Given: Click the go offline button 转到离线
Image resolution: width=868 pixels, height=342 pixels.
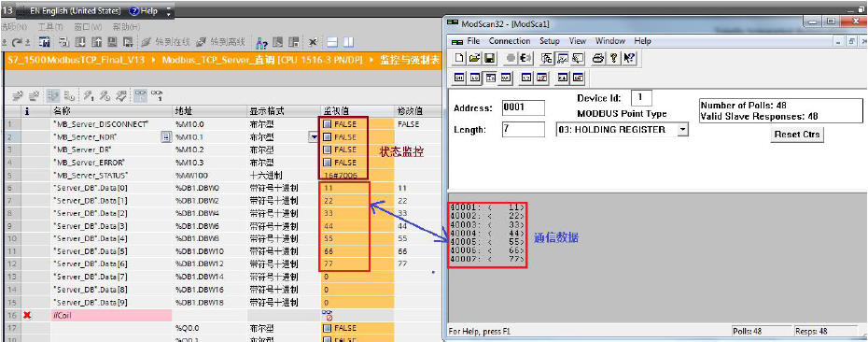Looking at the screenshot, I should (x=220, y=42).
